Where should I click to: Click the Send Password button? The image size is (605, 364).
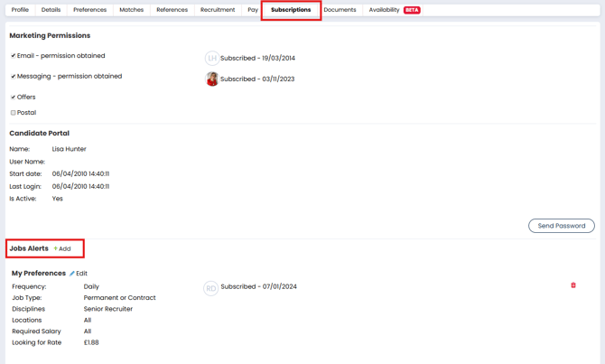tap(562, 226)
